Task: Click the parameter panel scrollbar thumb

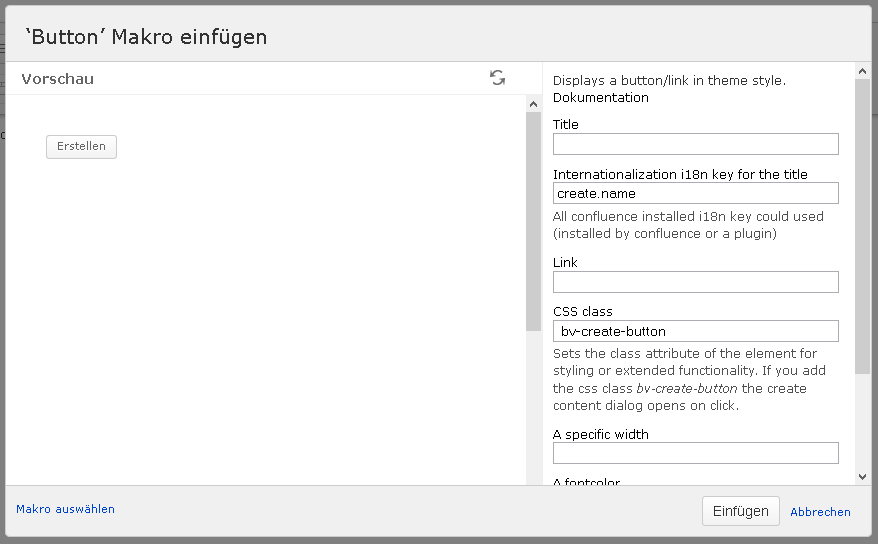Action: tap(862, 225)
